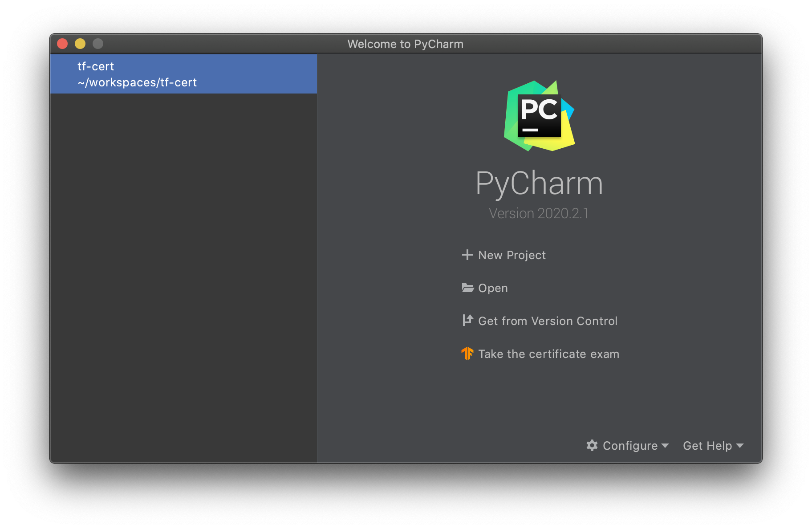Select Get from Version Control
The width and height of the screenshot is (812, 529).
click(x=540, y=321)
